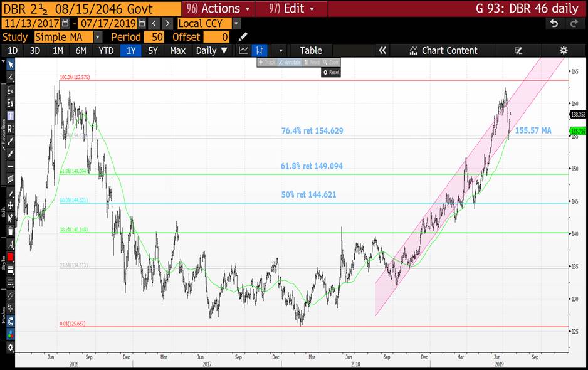Click the redo arrow icon
This screenshot has height=370, width=588.
574,23
